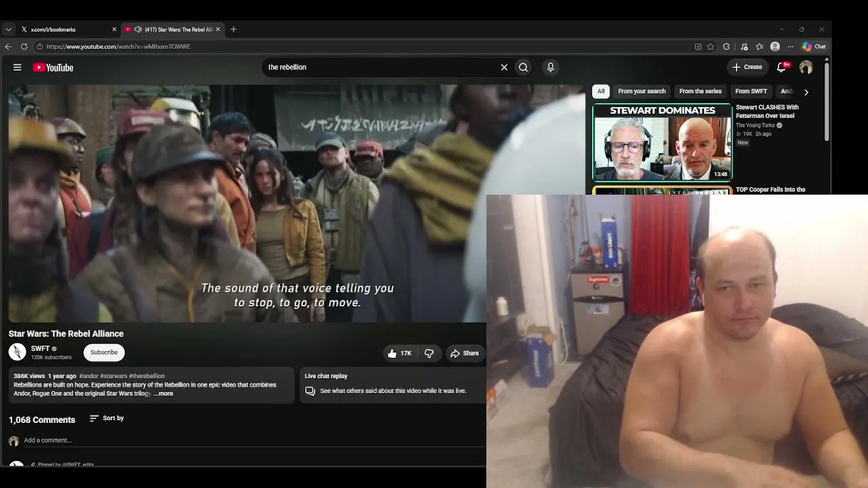Image resolution: width=868 pixels, height=488 pixels.
Task: Close the Star Wars YouTube tab
Action: 218,29
